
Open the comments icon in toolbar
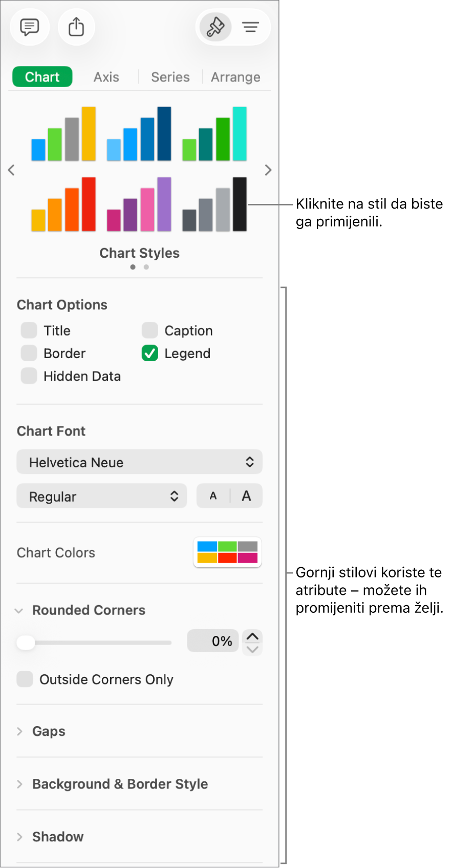point(30,27)
